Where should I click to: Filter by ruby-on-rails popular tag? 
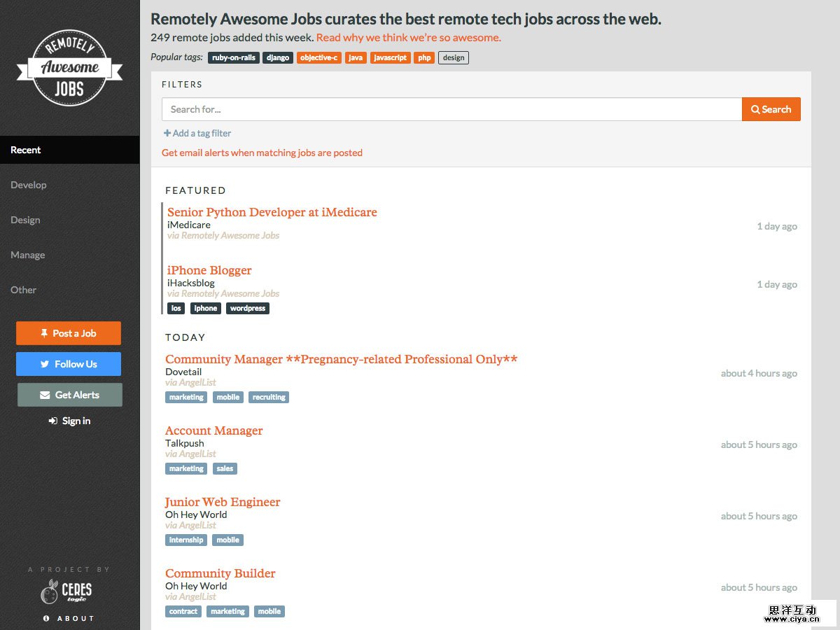[x=233, y=57]
